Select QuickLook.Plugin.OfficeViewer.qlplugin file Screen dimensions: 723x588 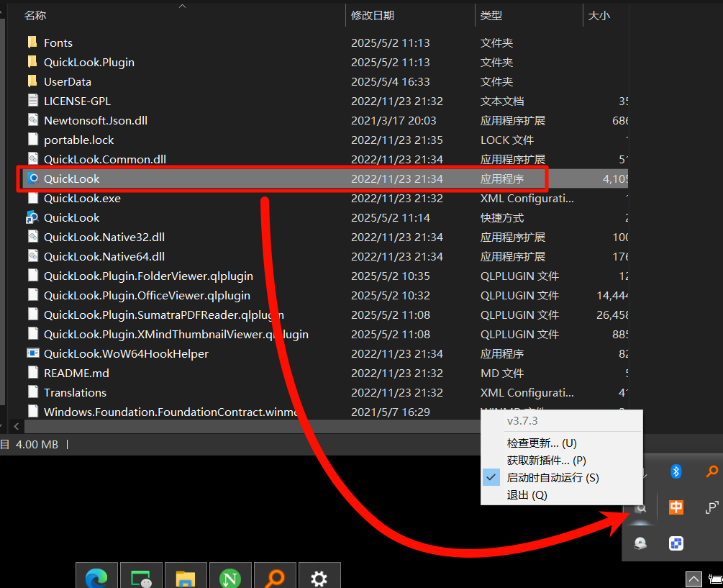click(x=147, y=295)
